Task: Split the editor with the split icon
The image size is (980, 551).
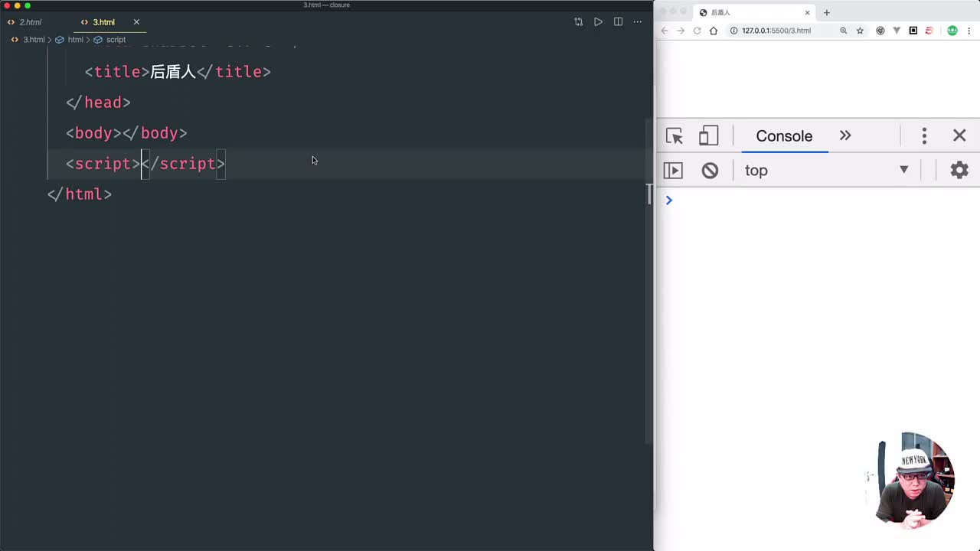Action: (x=618, y=22)
